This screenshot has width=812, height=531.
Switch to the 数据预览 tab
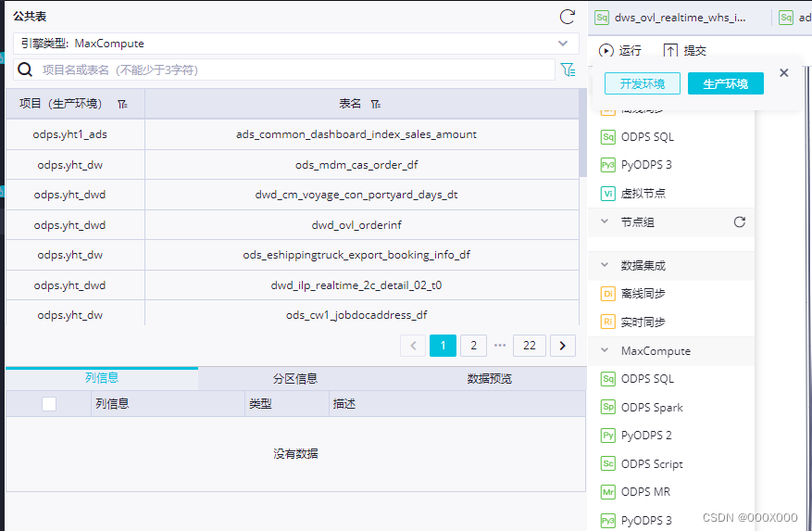pyautogui.click(x=490, y=378)
